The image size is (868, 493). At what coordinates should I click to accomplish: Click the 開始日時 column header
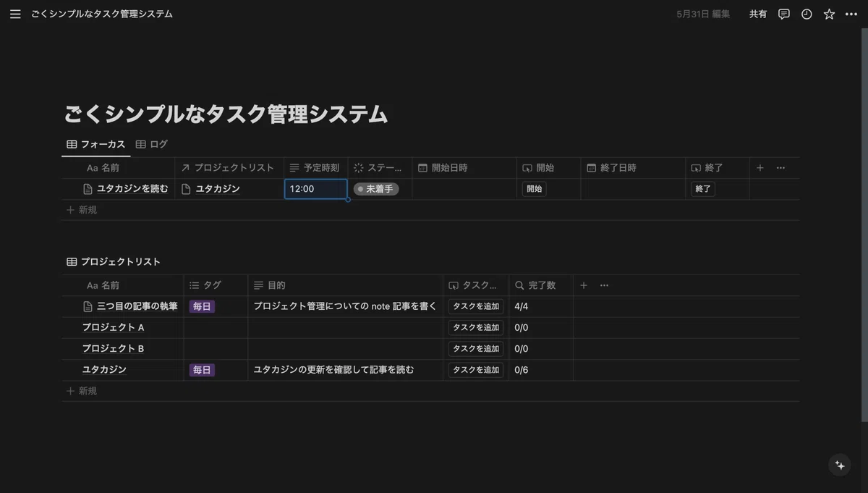(464, 168)
